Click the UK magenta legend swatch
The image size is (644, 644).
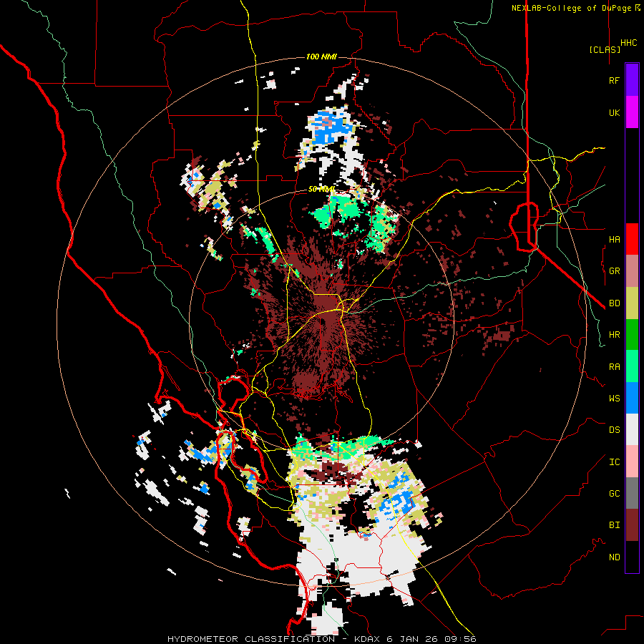[x=632, y=112]
